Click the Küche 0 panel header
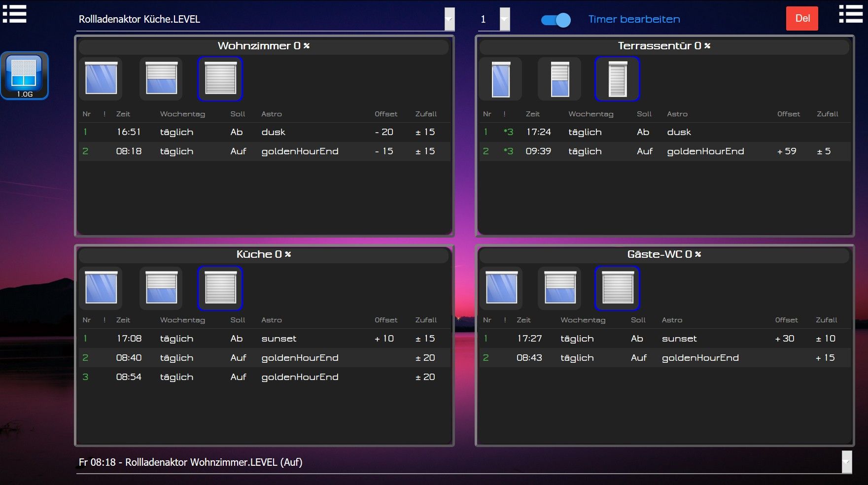The height and width of the screenshot is (485, 868). point(264,254)
